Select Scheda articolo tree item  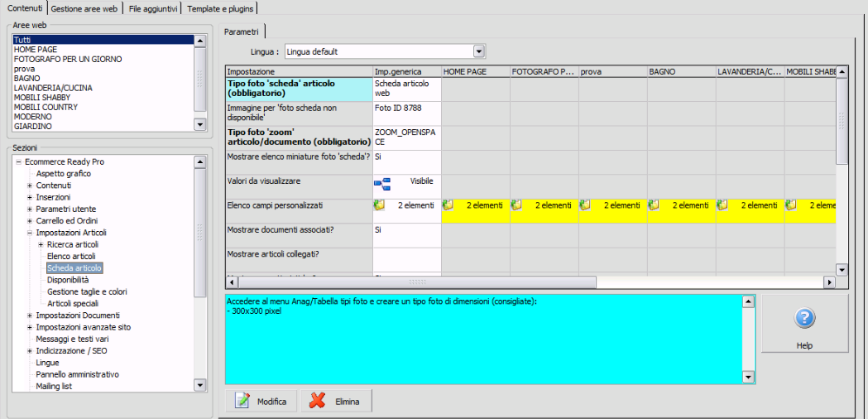(x=74, y=268)
